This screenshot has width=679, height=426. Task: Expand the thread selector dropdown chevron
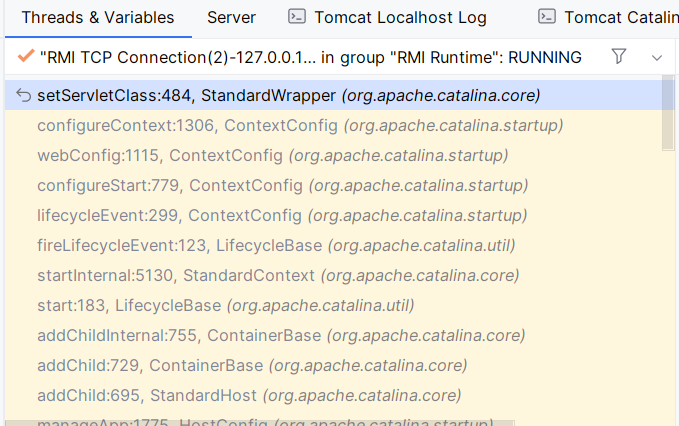click(x=657, y=58)
